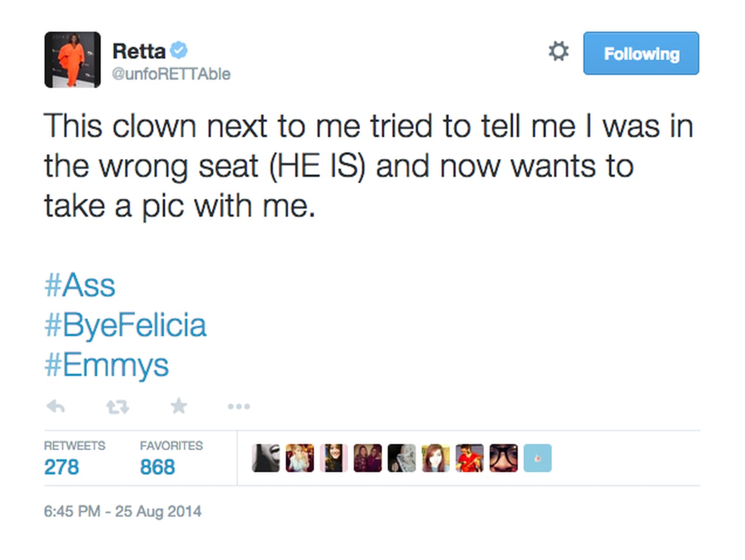The height and width of the screenshot is (560, 745).
Task: Open the #ByeFelicia hashtag
Action: coord(125,325)
